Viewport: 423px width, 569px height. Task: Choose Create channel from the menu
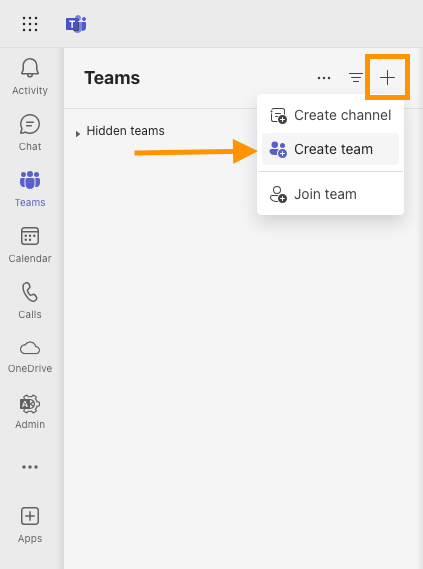click(x=330, y=115)
